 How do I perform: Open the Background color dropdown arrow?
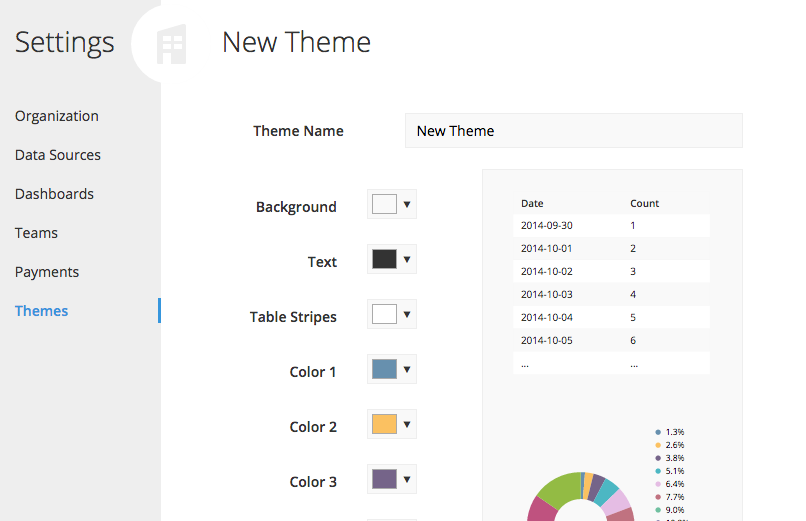(407, 204)
